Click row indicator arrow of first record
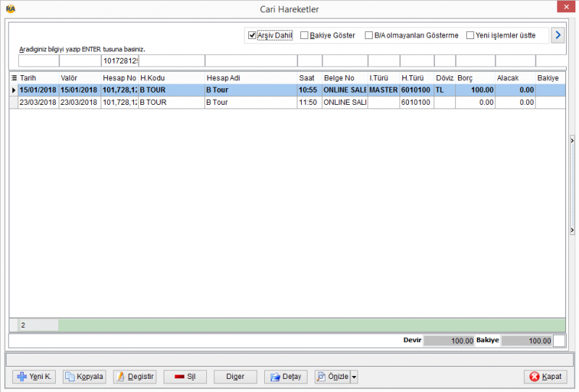The height and width of the screenshot is (392, 579). pyautogui.click(x=14, y=90)
